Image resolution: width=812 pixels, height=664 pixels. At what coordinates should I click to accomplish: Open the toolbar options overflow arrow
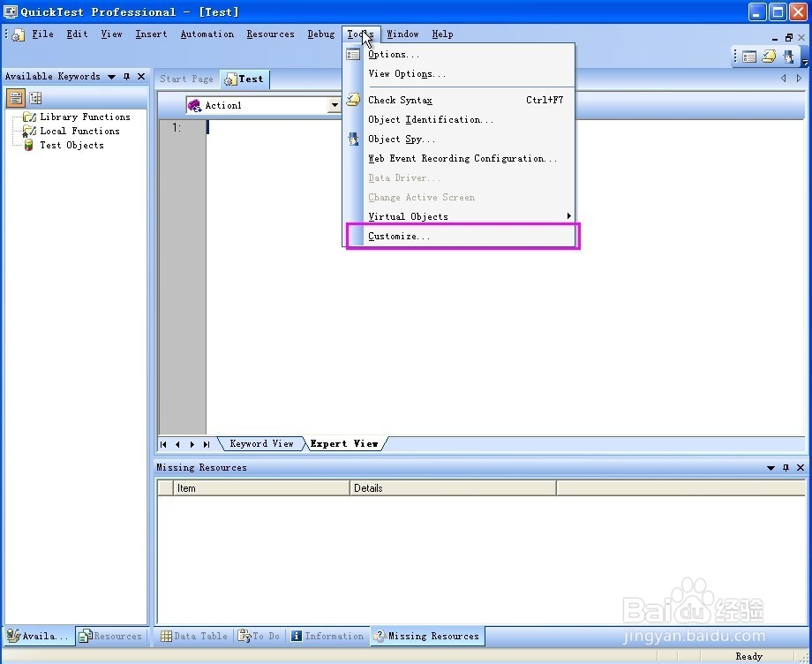tap(805, 62)
